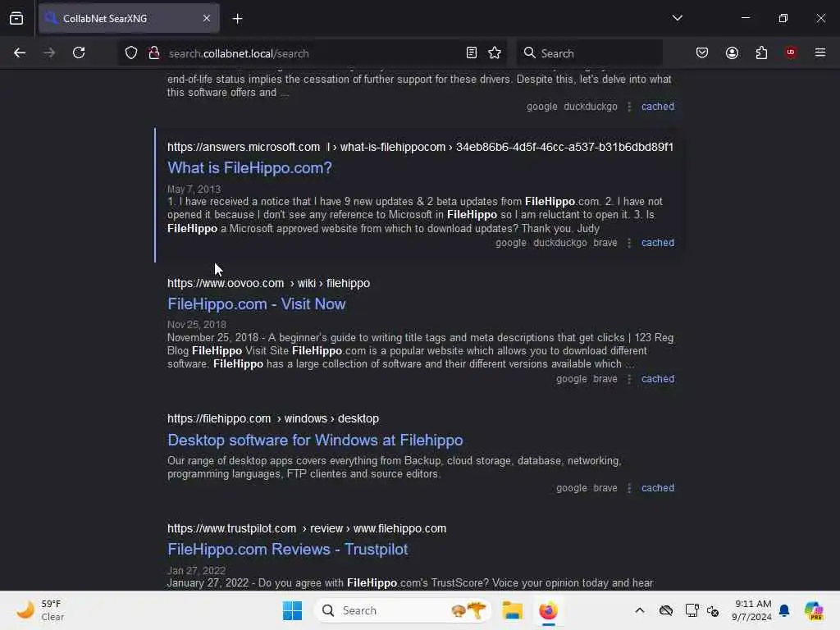Open the three-dot menu on Microsoft answers result
The width and height of the screenshot is (840, 630).
point(629,243)
